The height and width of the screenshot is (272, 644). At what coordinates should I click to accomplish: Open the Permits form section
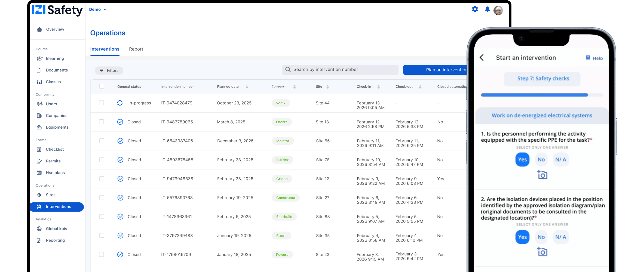pos(53,161)
